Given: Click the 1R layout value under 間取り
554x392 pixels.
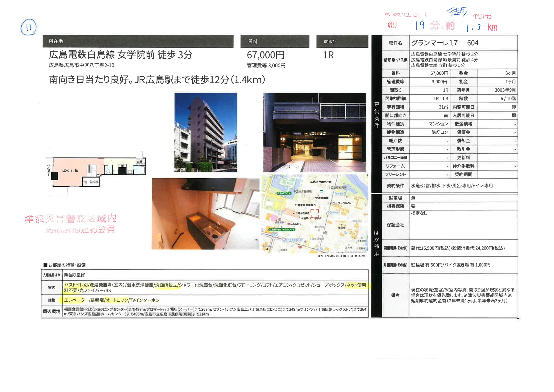Looking at the screenshot, I should pyautogui.click(x=328, y=55).
